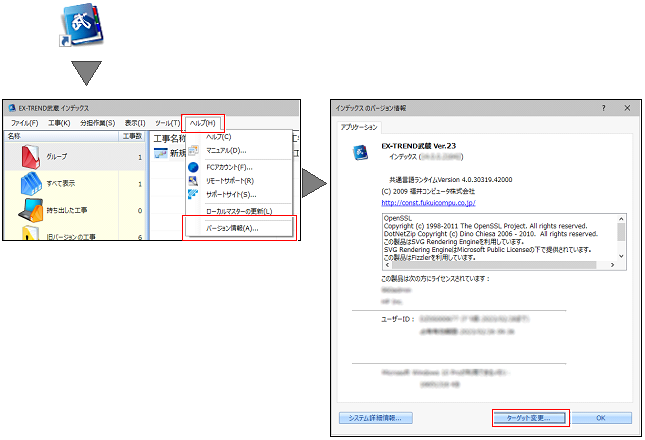The width and height of the screenshot is (645, 440).
Task: Click the ターゲット変更... button
Action: 529,418
